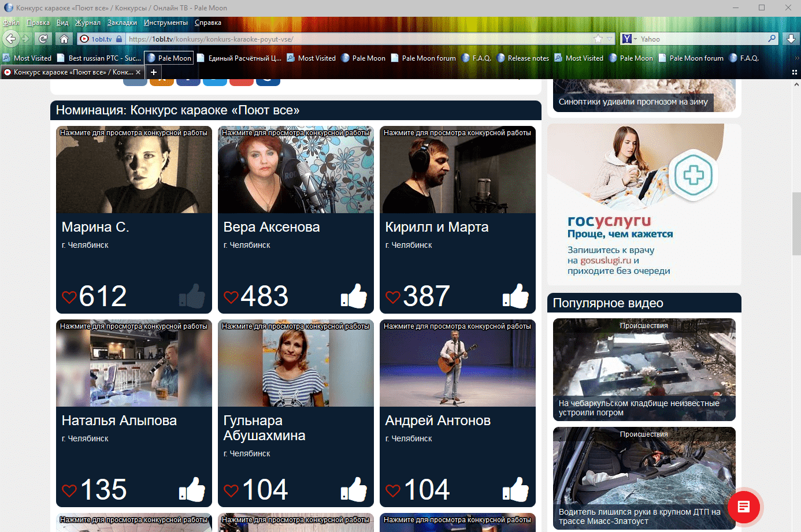This screenshot has width=801, height=532.
Task: Open the Единый Расчётный Ц... bookmark
Action: pos(239,58)
